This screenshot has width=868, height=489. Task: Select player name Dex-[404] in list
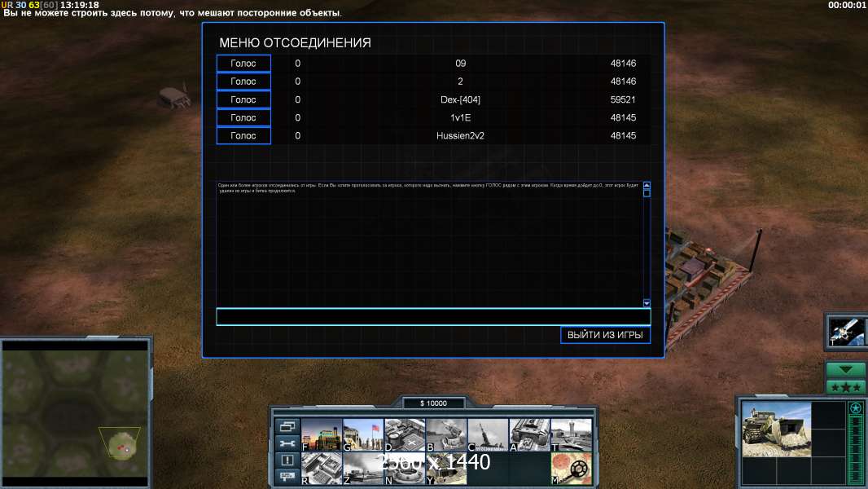460,99
